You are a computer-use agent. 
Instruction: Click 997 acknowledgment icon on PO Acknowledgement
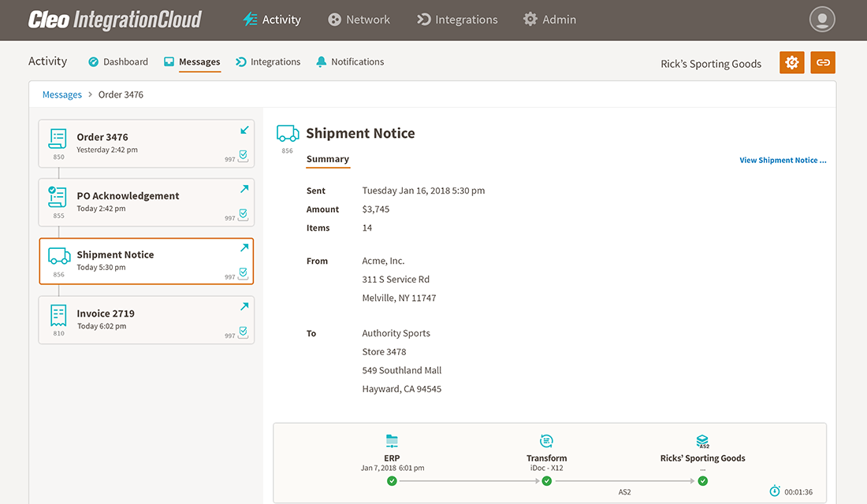243,214
